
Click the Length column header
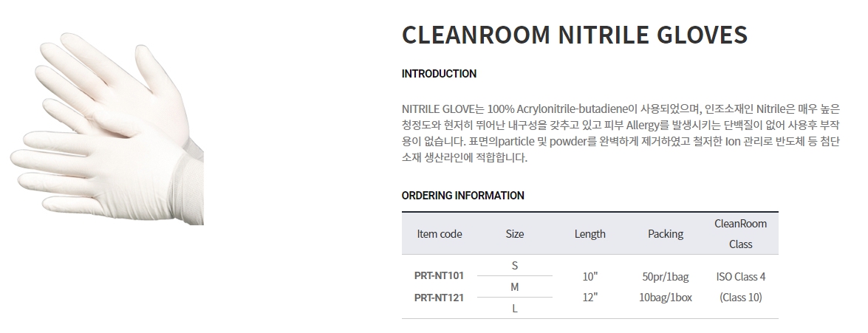pos(590,234)
